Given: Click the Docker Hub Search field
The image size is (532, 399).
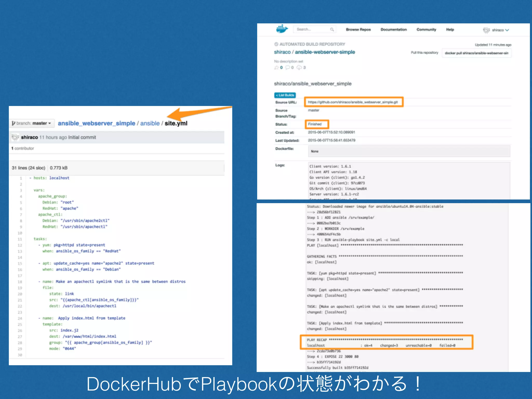Looking at the screenshot, I should click(315, 29).
